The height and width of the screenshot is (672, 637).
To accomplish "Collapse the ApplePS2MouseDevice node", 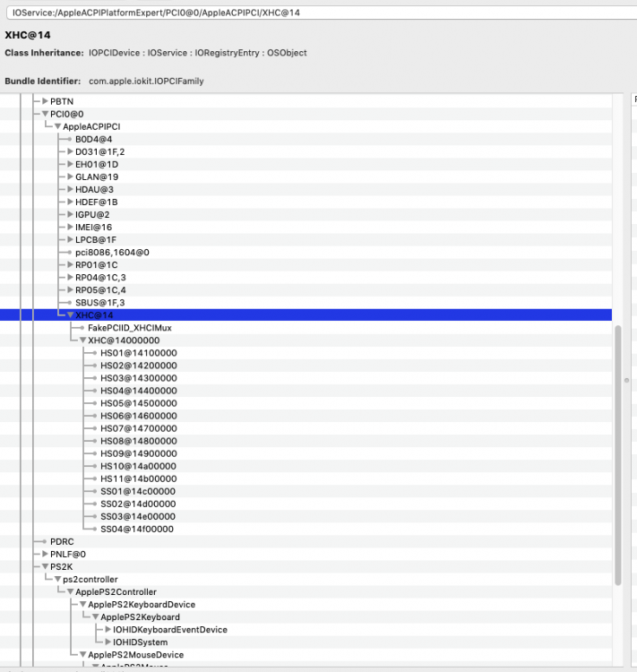I will (x=82, y=655).
